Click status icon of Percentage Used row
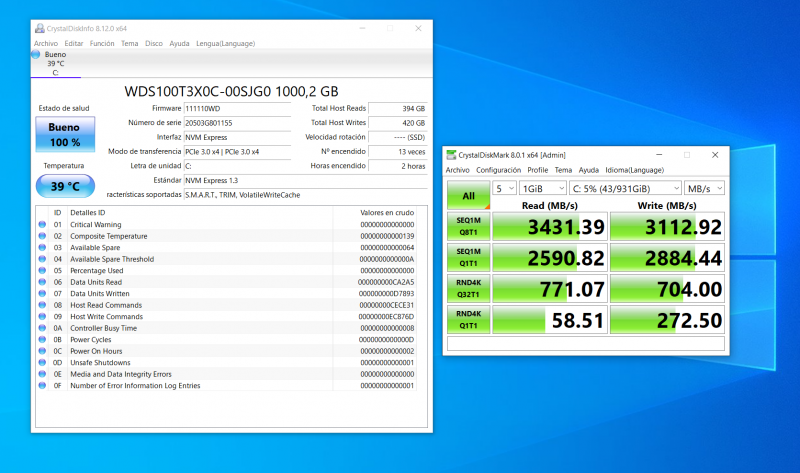 click(42, 270)
